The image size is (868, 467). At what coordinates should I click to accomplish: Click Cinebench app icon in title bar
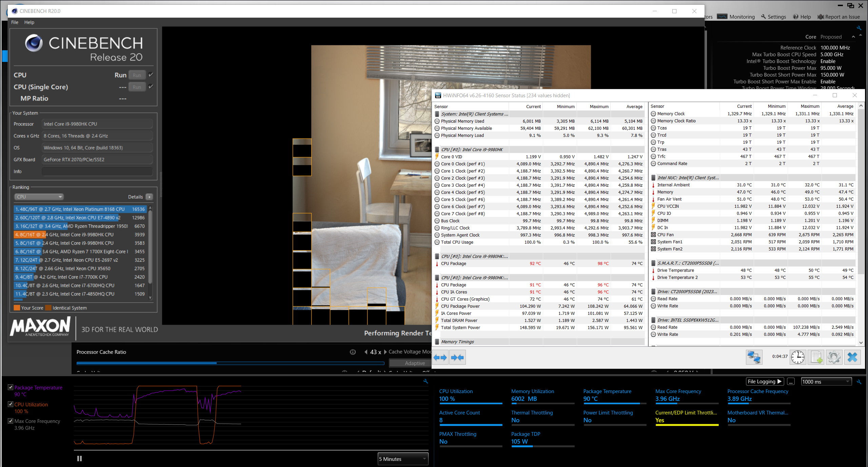tap(14, 11)
